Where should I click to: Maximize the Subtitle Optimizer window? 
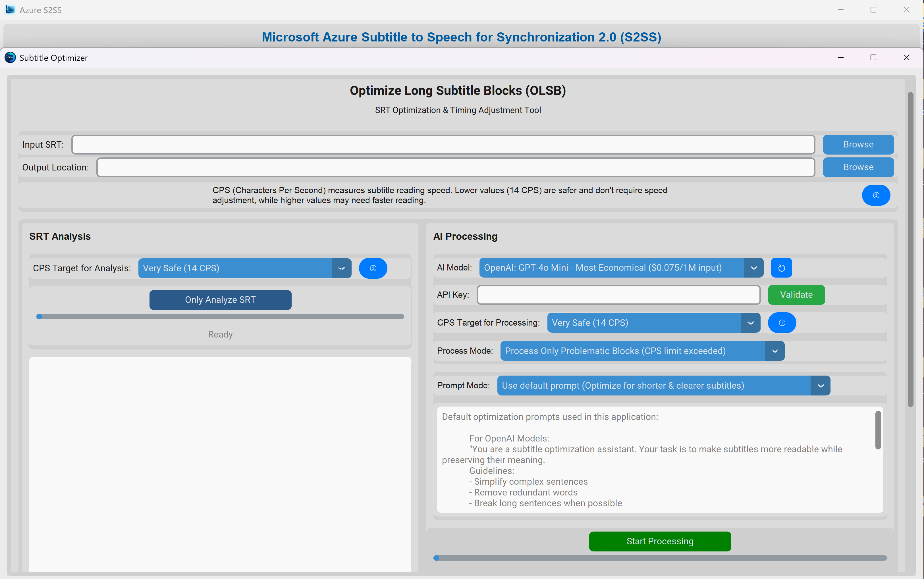(x=873, y=57)
